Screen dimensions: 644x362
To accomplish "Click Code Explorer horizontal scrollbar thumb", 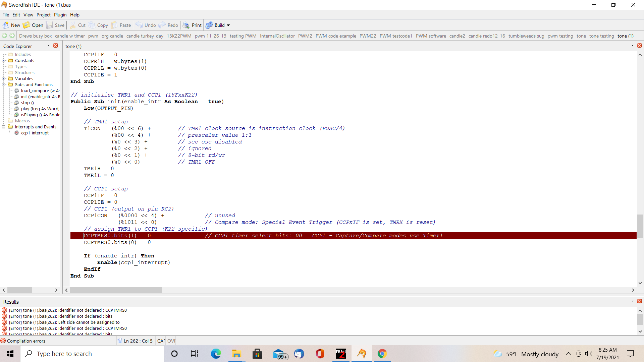I will tap(19, 290).
